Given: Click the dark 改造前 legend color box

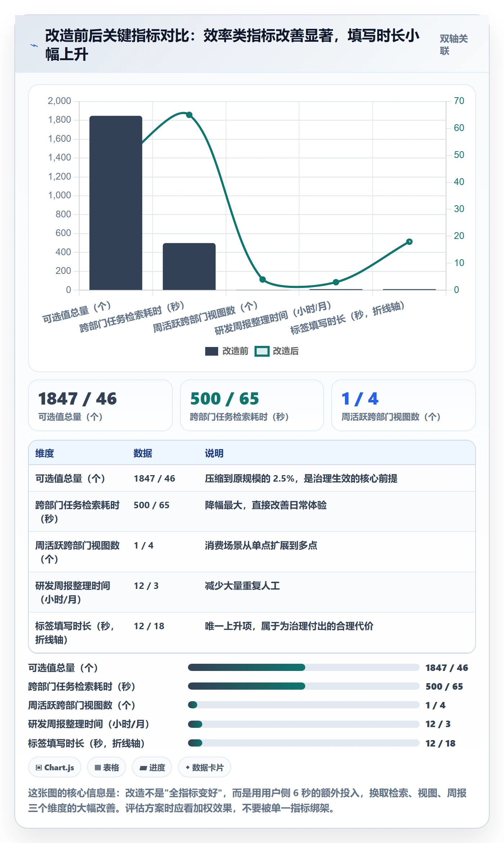Looking at the screenshot, I should click(212, 351).
